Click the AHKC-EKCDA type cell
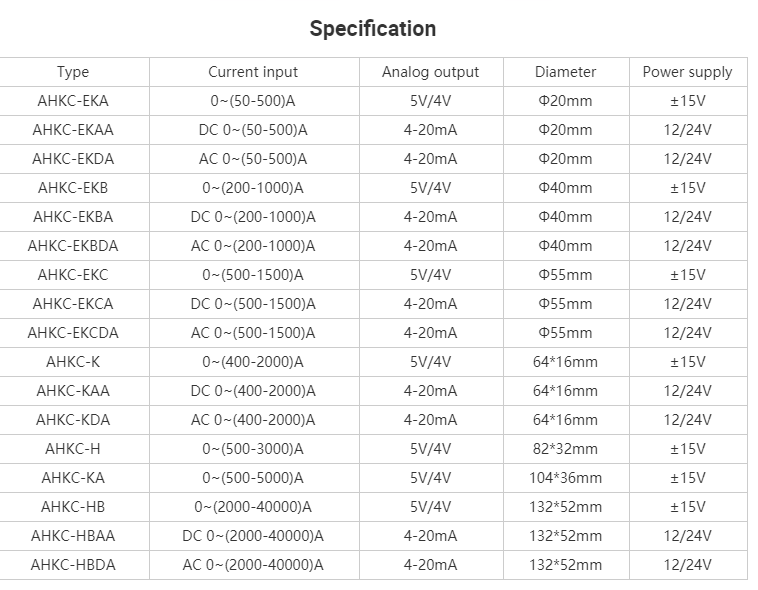758x590 pixels. click(73, 333)
